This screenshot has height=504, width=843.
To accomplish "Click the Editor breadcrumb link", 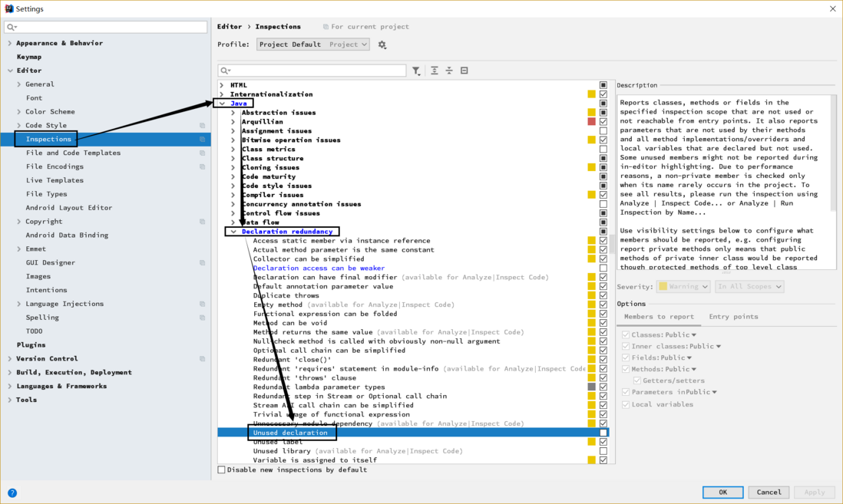I will pos(230,26).
